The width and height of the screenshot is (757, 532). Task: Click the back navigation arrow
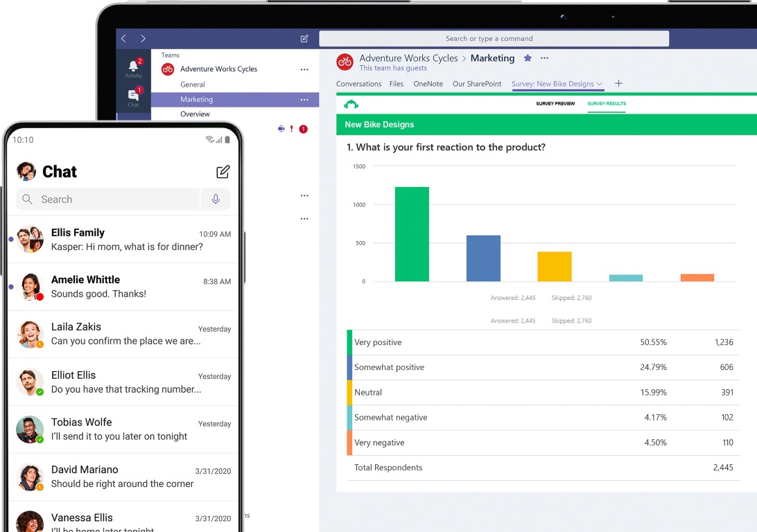pos(124,39)
